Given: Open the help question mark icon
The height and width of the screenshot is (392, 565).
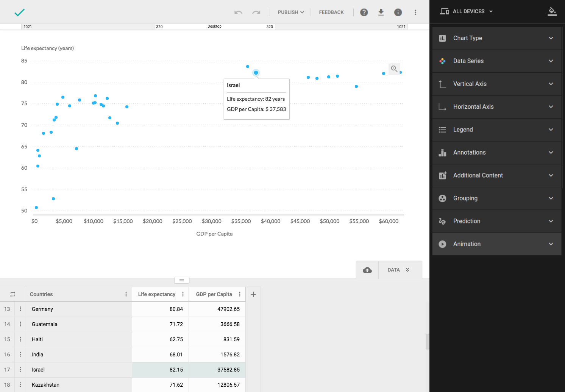Looking at the screenshot, I should (364, 12).
